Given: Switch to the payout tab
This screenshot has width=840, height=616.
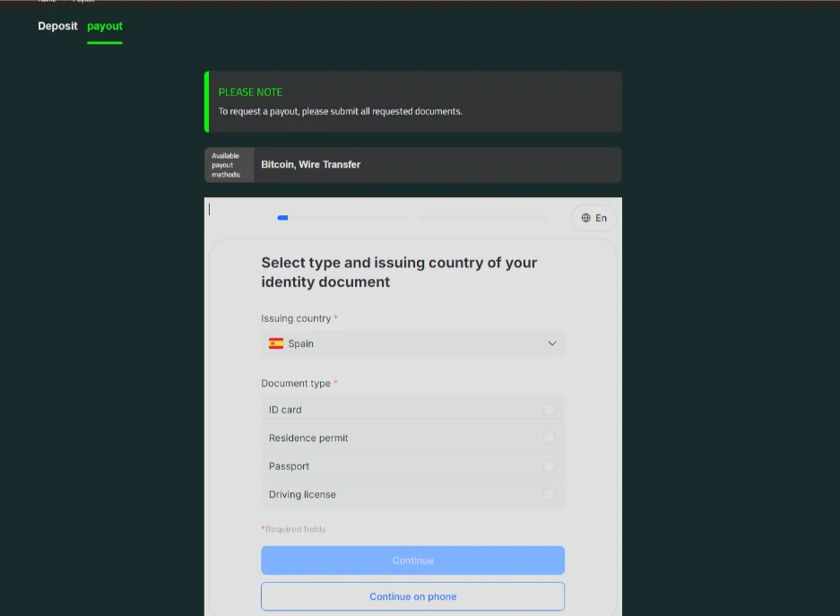Looking at the screenshot, I should coord(104,26).
